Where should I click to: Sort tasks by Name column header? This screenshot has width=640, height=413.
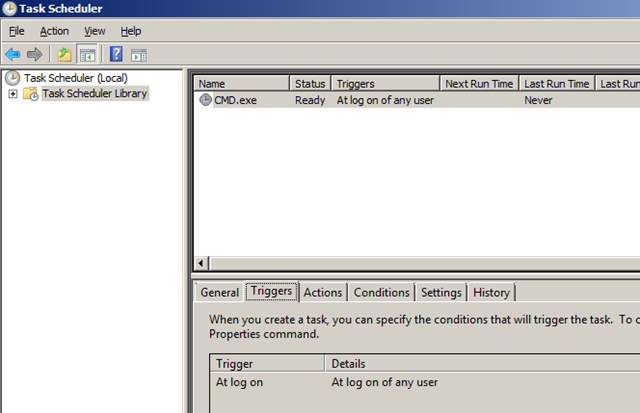(240, 84)
